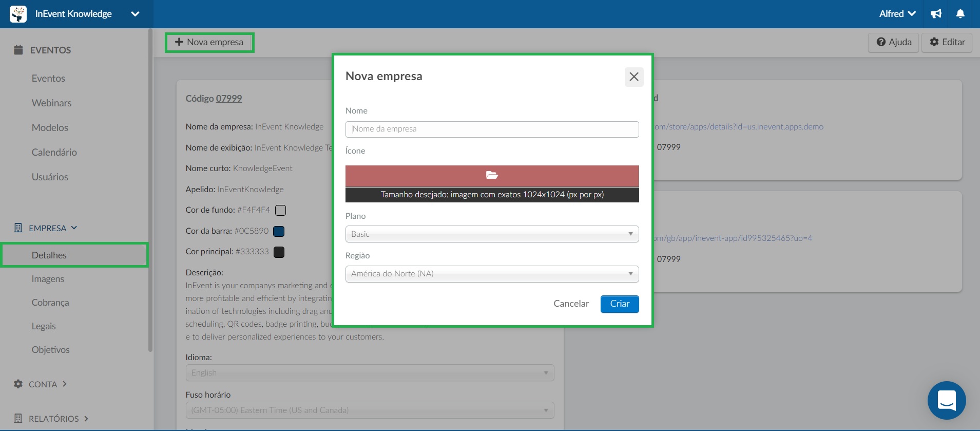The width and height of the screenshot is (980, 431).
Task: Collapse the EMPRESA sidebar section
Action: click(x=74, y=228)
